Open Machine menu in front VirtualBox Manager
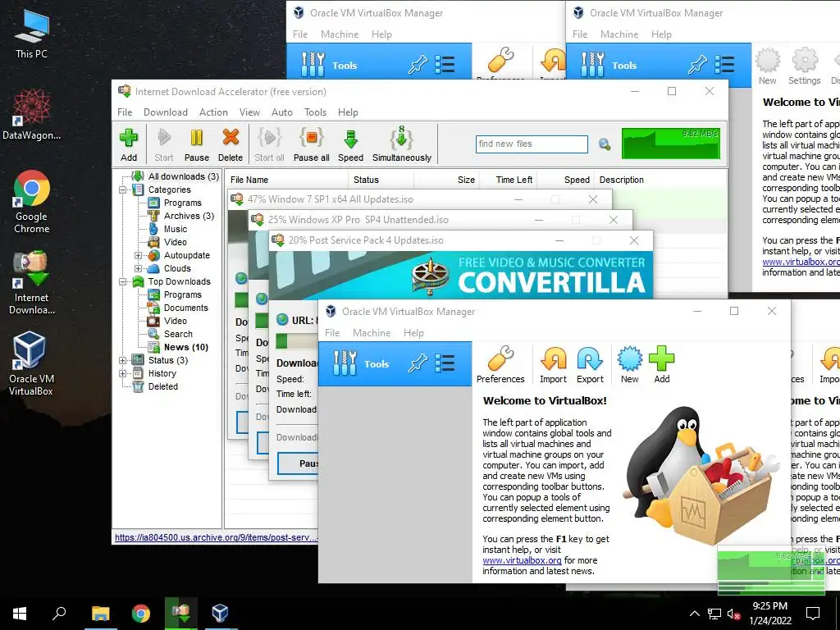 [372, 333]
